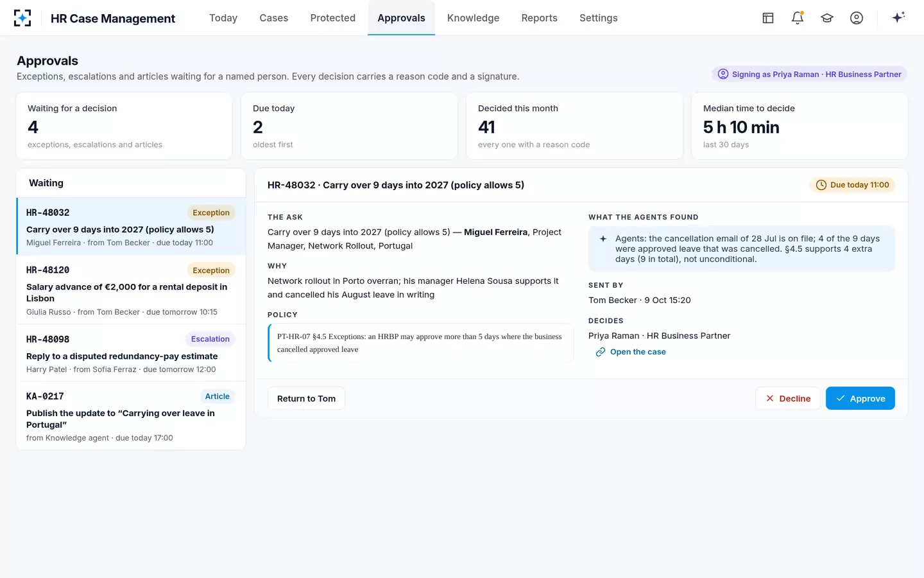The width and height of the screenshot is (924, 578).
Task: Open the graduation cap training icon
Action: click(827, 18)
